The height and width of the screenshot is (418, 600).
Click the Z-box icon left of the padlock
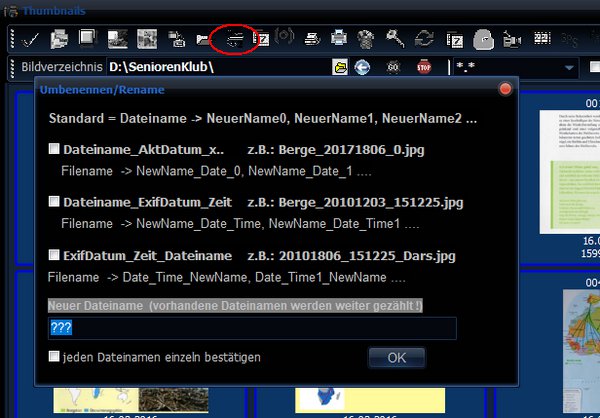click(455, 40)
